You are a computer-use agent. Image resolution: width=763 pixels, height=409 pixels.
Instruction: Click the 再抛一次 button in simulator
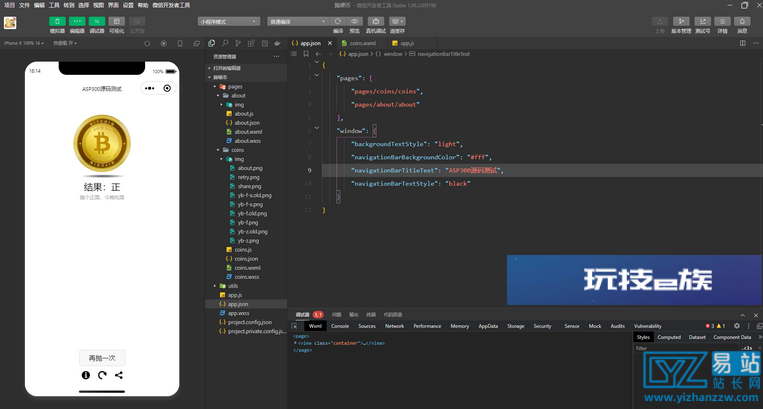tap(102, 358)
